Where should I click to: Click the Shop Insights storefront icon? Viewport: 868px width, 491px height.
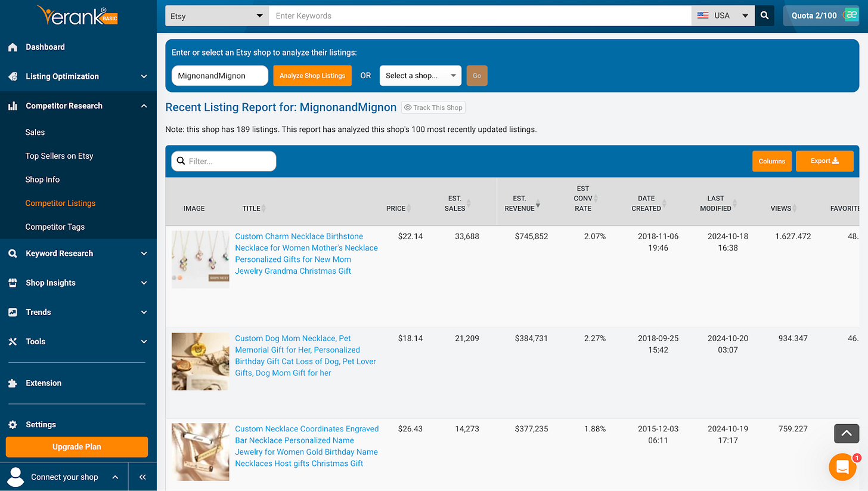pyautogui.click(x=13, y=283)
